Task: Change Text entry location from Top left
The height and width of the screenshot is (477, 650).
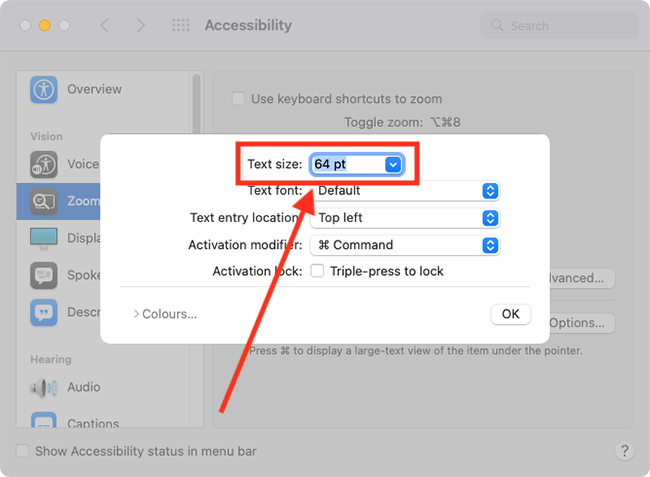Action: coord(405,218)
